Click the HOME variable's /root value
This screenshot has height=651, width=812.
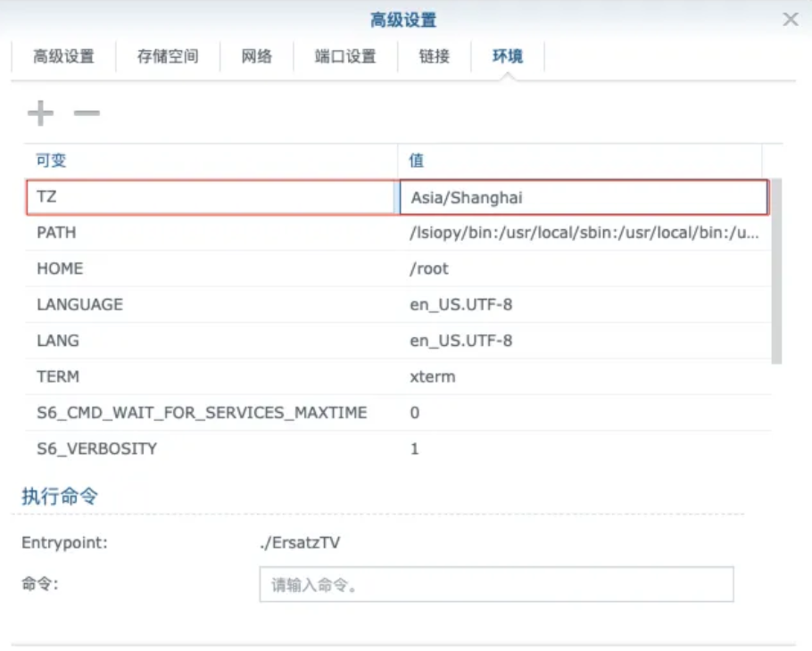(429, 268)
